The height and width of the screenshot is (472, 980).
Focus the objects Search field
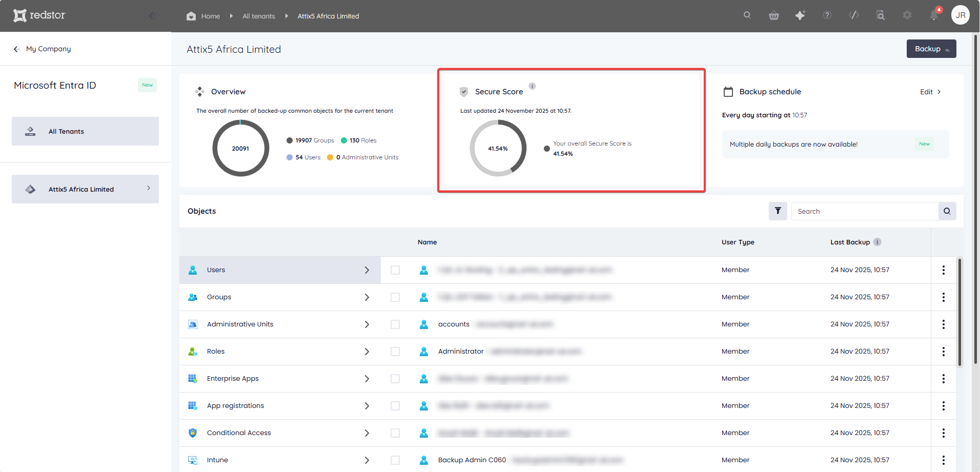[865, 211]
